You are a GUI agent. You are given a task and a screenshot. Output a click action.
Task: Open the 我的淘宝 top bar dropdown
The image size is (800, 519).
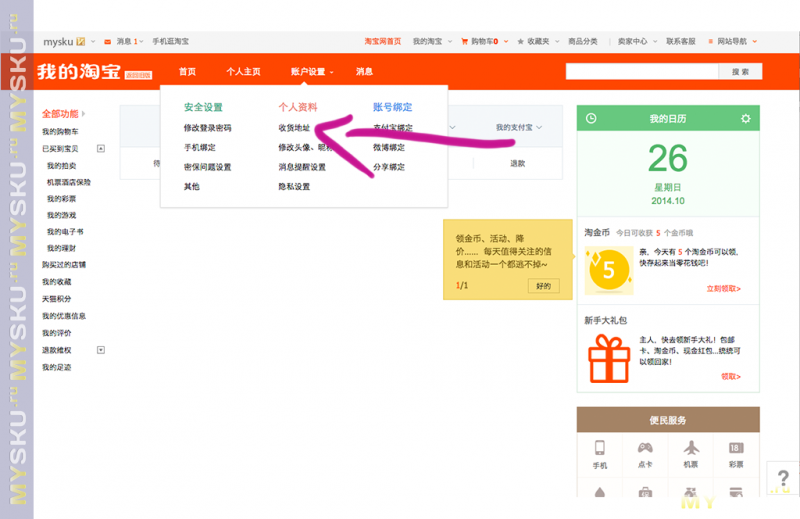pos(432,41)
